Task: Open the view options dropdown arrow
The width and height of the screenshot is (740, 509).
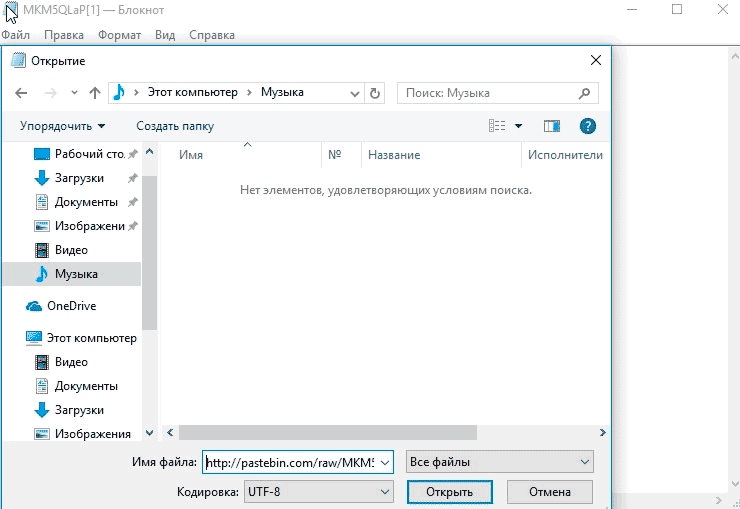Action: [x=519, y=126]
